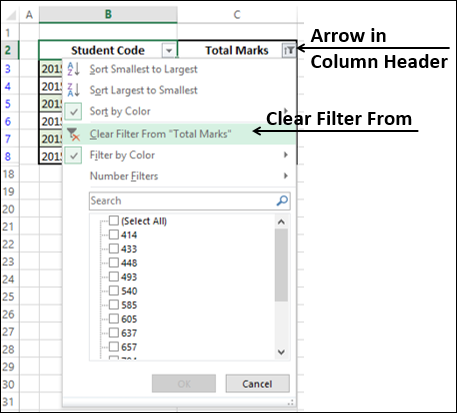Viewport: 457px width, 413px height.
Task: Open the Student Code filter dropdown arrow
Action: coord(169,51)
